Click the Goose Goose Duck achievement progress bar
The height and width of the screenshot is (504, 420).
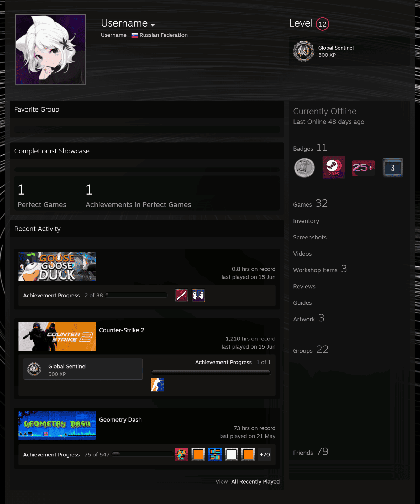click(x=136, y=295)
